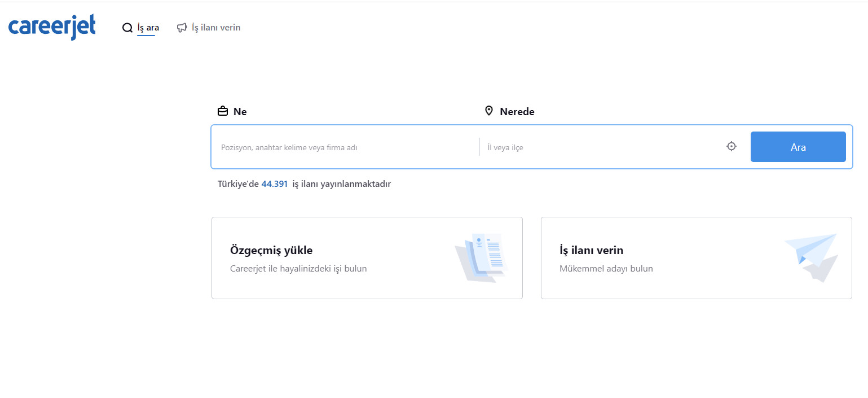Image resolution: width=868 pixels, height=398 pixels.
Task: Focus the İl veya ilçe location field
Action: tap(601, 147)
